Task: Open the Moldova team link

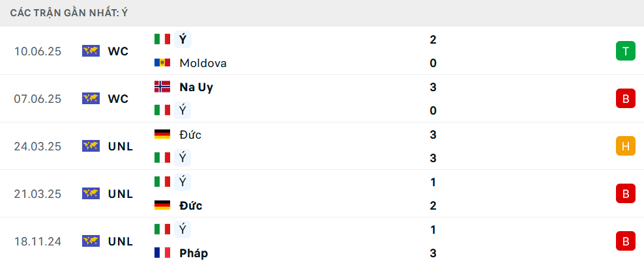Action: click(x=203, y=63)
